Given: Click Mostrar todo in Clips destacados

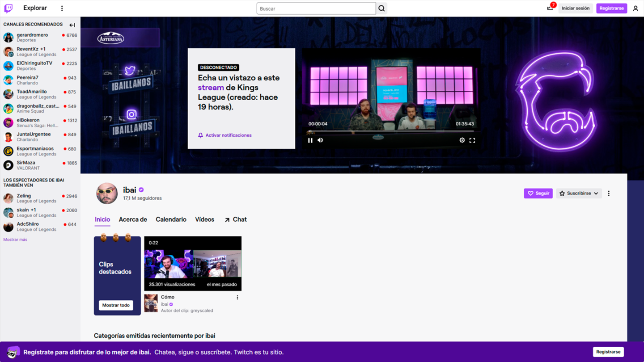Looking at the screenshot, I should coord(116,305).
